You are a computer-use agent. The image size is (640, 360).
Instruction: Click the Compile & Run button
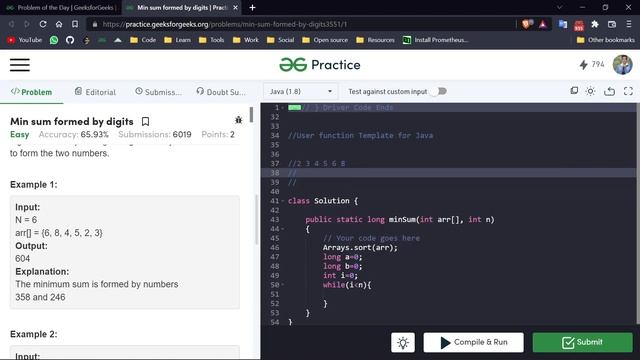[x=473, y=342]
